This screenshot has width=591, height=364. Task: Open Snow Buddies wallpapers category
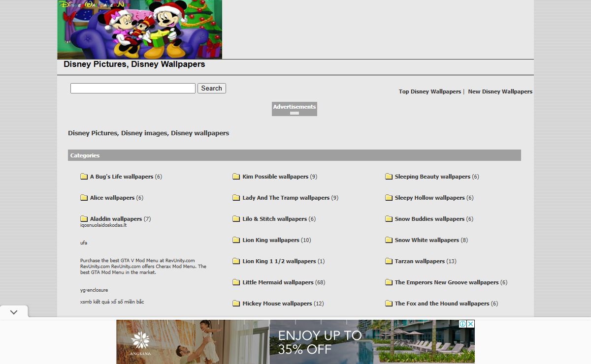point(429,219)
